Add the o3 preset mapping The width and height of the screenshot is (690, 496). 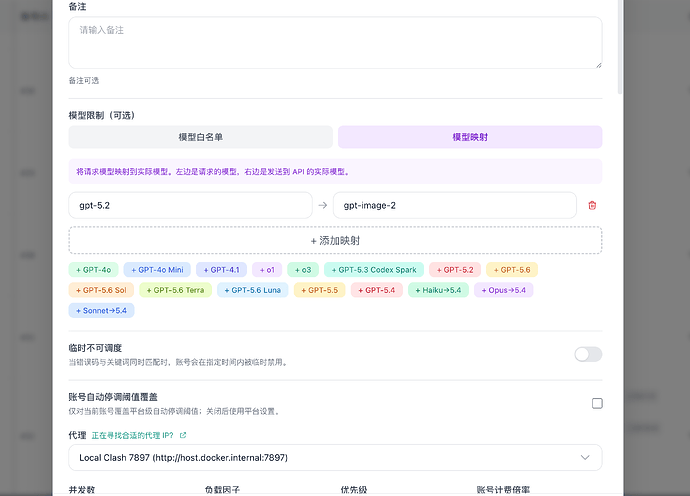click(303, 270)
